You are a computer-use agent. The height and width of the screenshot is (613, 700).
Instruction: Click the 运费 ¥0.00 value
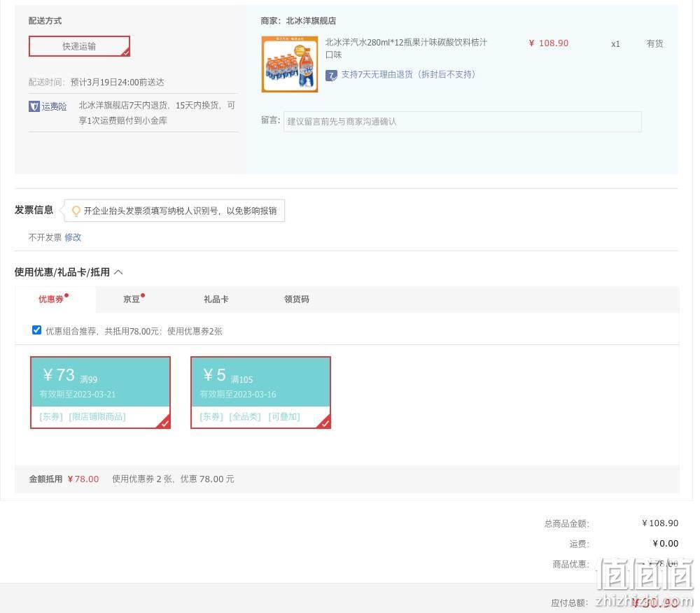tap(665, 544)
